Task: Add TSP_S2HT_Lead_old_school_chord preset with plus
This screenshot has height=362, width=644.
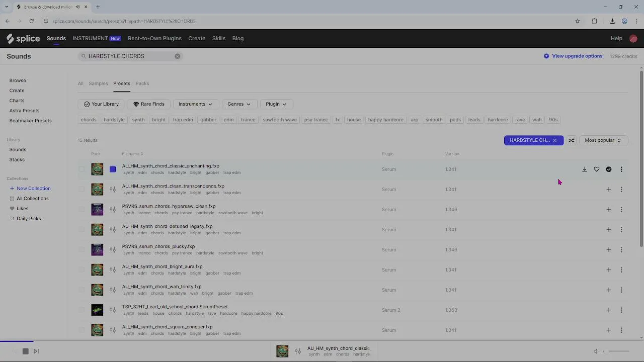Action: 608,310
